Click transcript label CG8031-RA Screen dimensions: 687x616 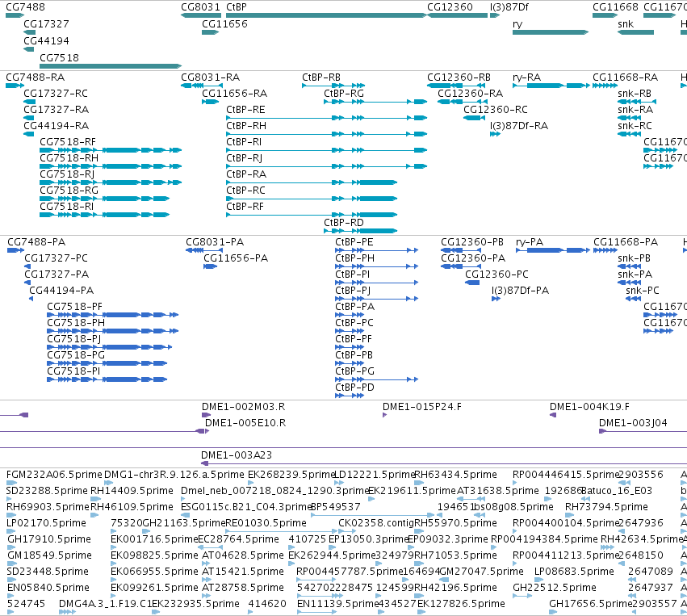tap(211, 78)
